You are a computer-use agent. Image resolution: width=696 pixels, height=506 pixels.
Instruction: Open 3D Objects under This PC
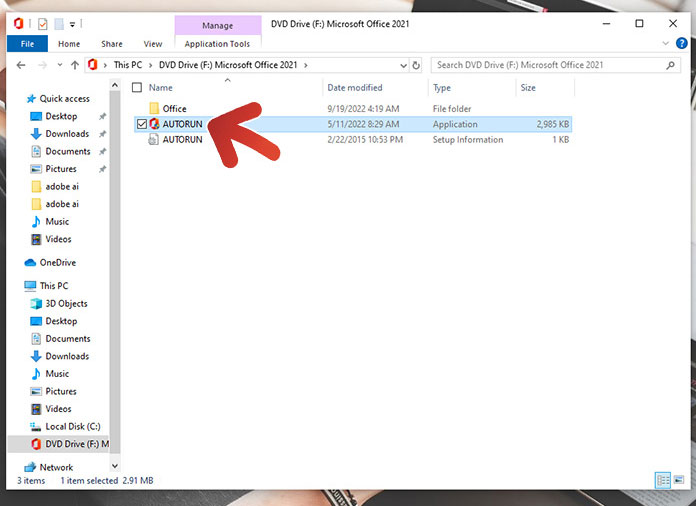tap(66, 304)
